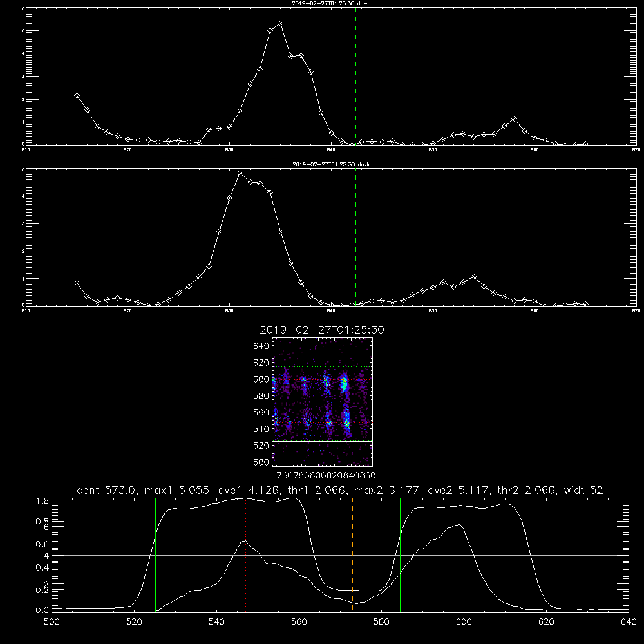The image size is (644, 644).
Task: Click the '560' y-axis label beside spectral image
Action: coord(261,412)
